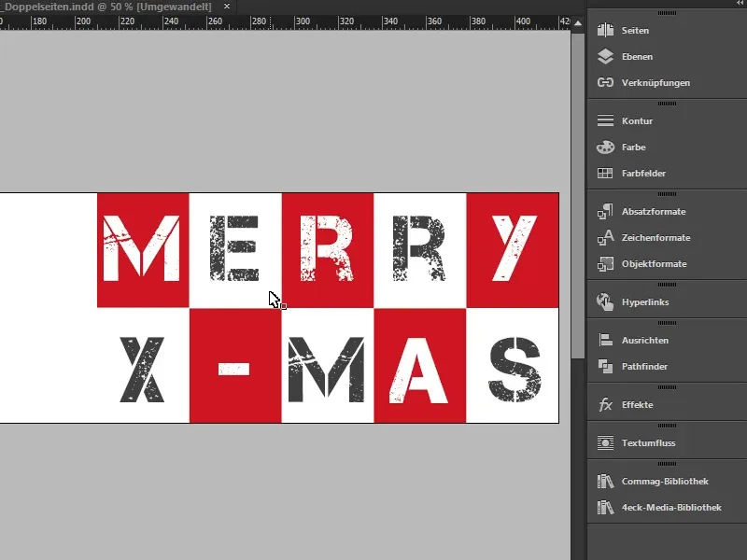Click the Seiten label
The width and height of the screenshot is (747, 560).
(635, 31)
